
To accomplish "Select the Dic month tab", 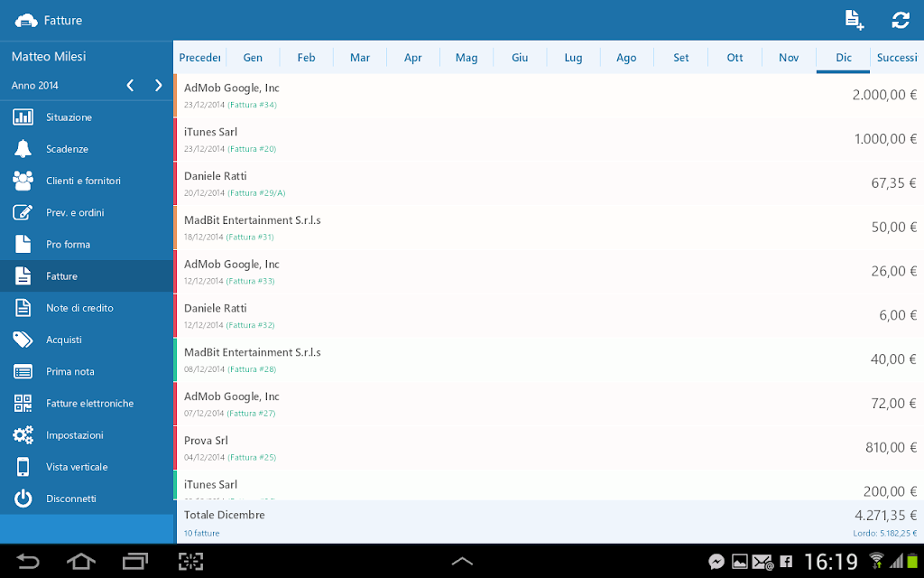I will 844,57.
